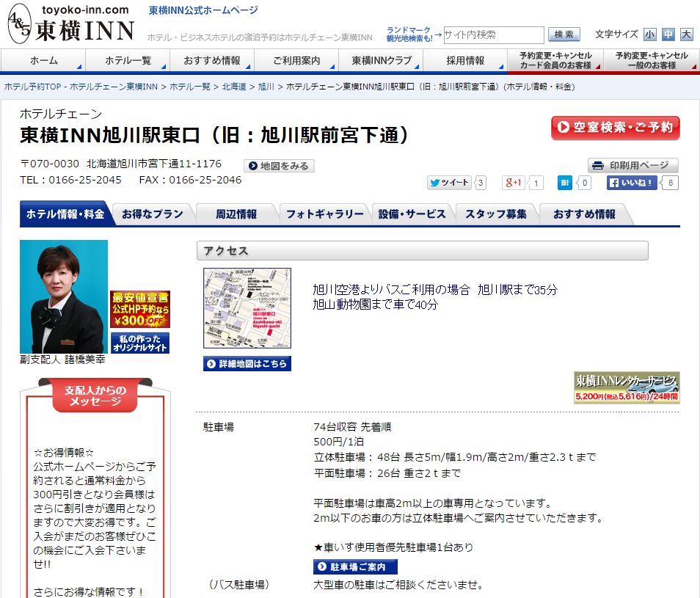Click the アクセス section heading
This screenshot has width=700, height=598.
click(422, 251)
